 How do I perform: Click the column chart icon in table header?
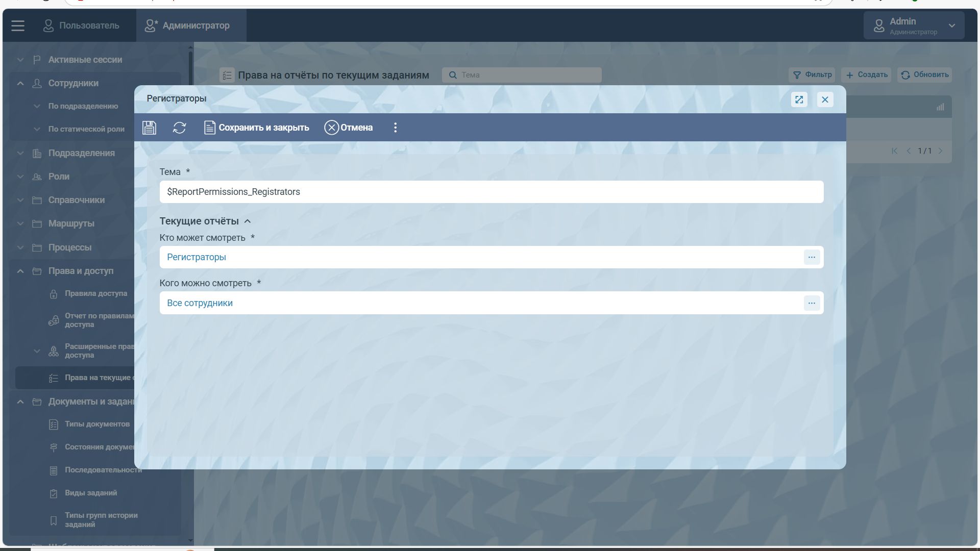pos(940,107)
